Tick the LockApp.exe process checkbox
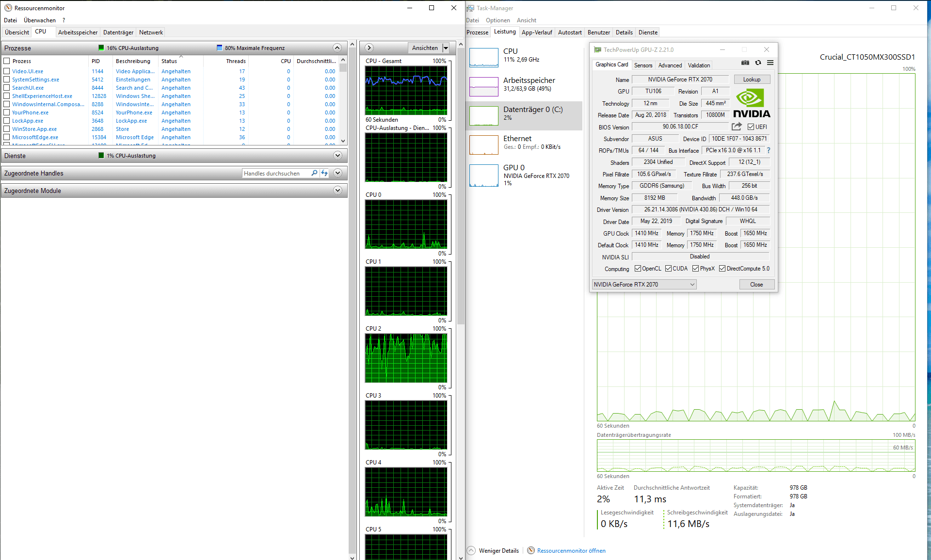The height and width of the screenshot is (560, 931). [7, 121]
